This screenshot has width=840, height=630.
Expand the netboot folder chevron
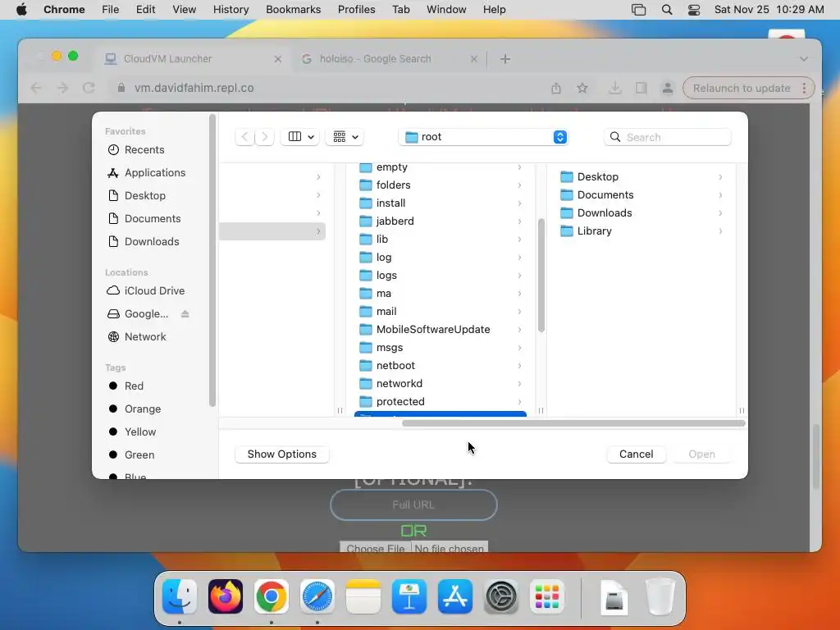[519, 365]
